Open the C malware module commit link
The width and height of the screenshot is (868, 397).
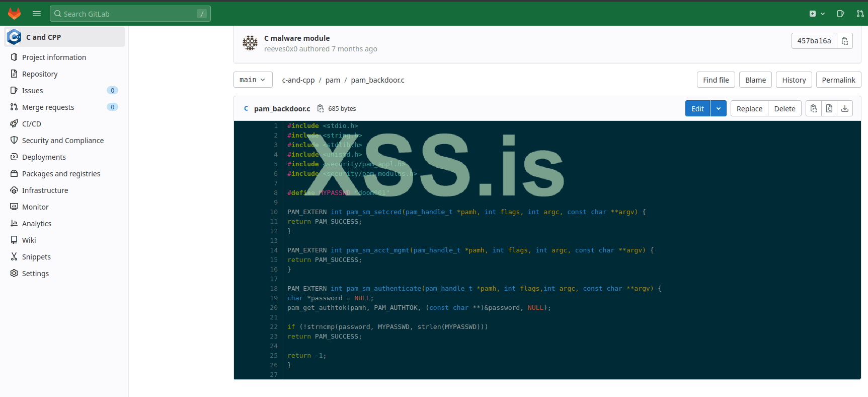[297, 38]
